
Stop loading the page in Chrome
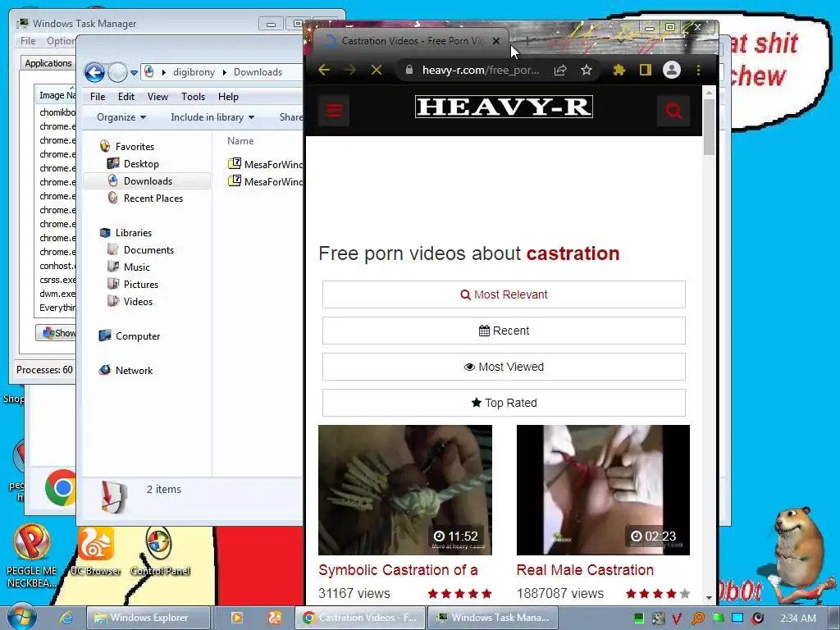click(x=377, y=71)
